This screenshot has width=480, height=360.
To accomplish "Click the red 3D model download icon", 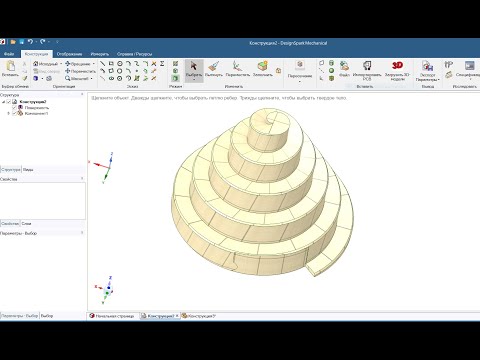I will click(397, 71).
